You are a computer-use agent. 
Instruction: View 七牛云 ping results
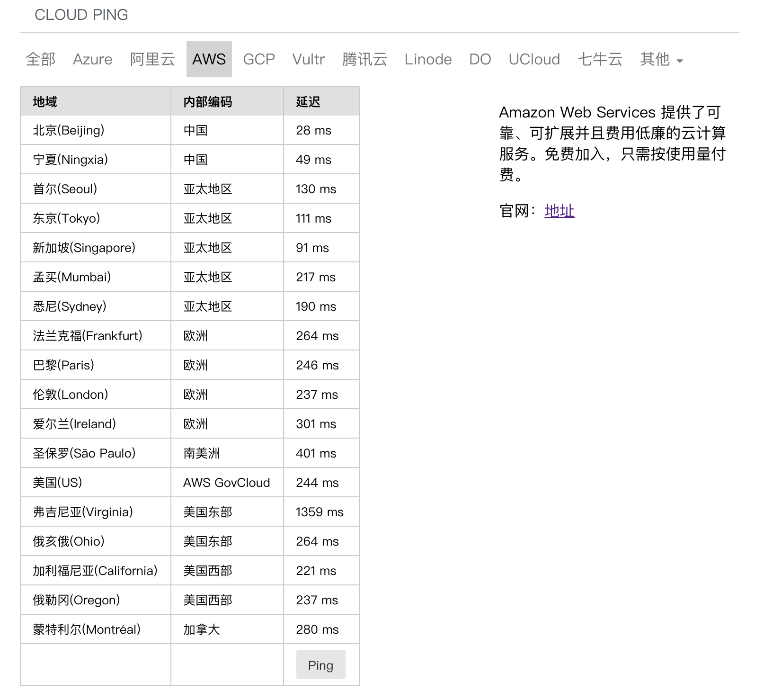pos(599,59)
